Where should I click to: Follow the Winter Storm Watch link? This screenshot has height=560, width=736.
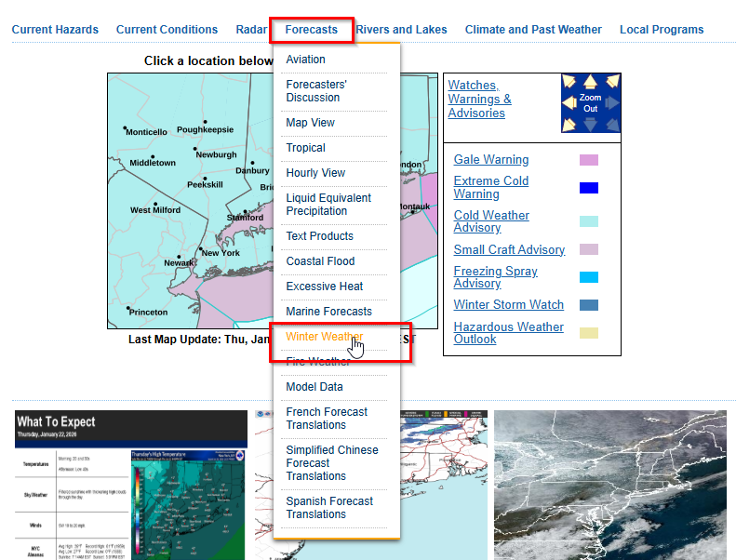[508, 304]
